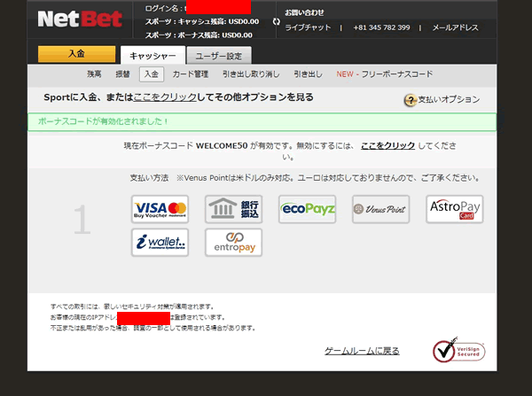The width and height of the screenshot is (532, 396).
Task: Click the phone number +81 345 782 399
Action: click(381, 27)
